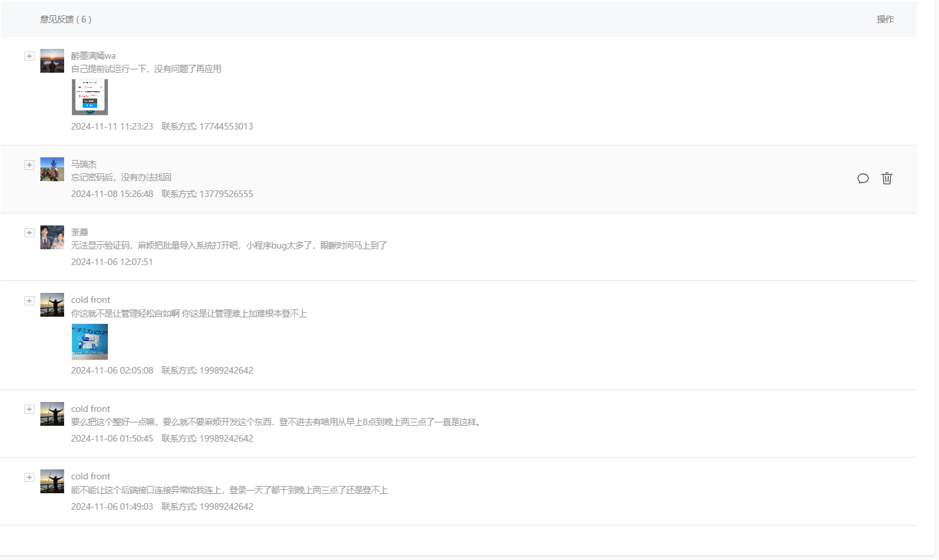The height and width of the screenshot is (560, 939).
Task: Click the username 荼蘼
Action: [79, 232]
